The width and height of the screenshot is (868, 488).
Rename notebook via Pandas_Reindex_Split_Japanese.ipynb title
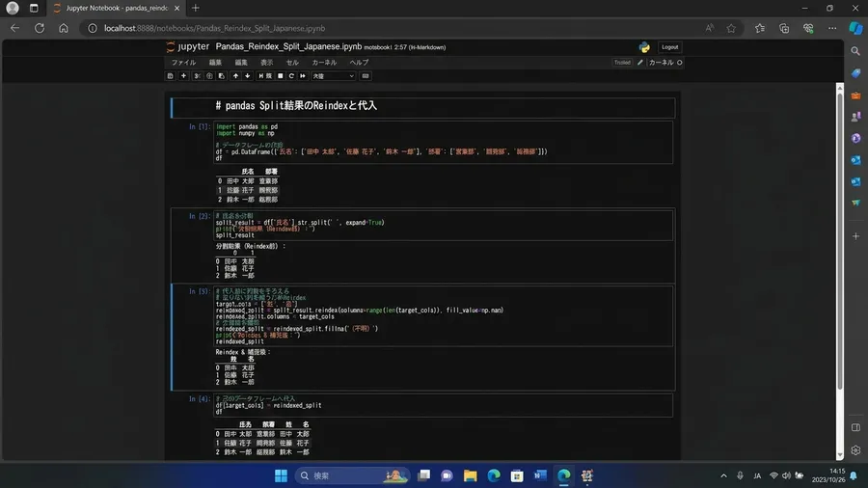pos(288,46)
